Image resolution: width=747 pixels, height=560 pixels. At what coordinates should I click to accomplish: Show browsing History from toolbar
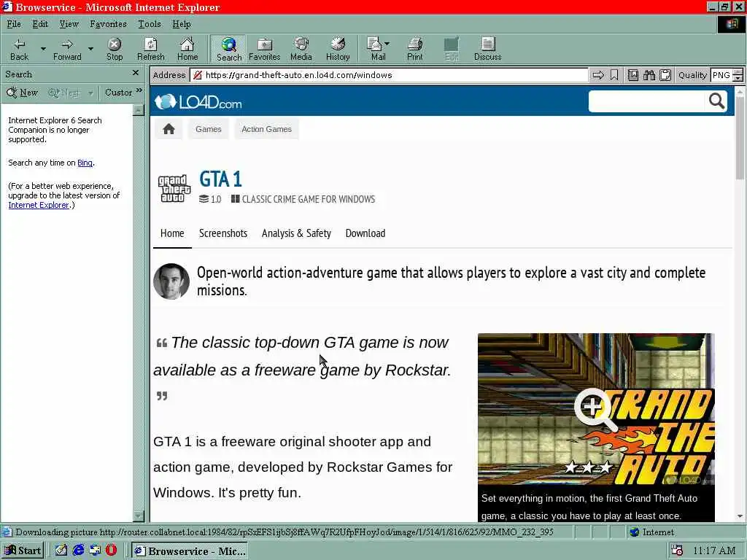coord(338,50)
